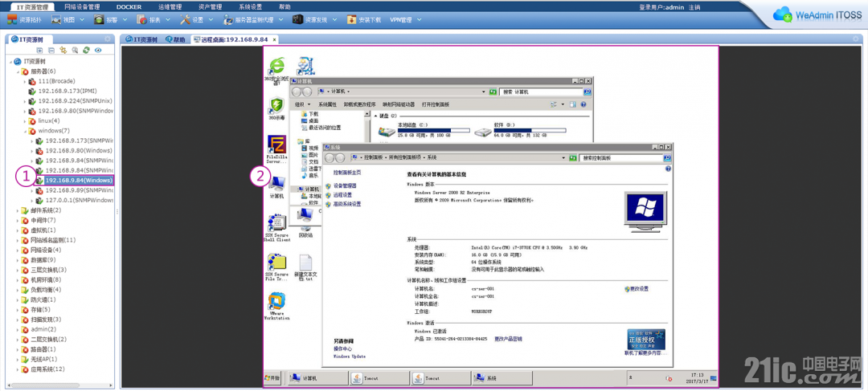Switch to IT资源树 content tab
This screenshot has width=868, height=391.
click(141, 40)
